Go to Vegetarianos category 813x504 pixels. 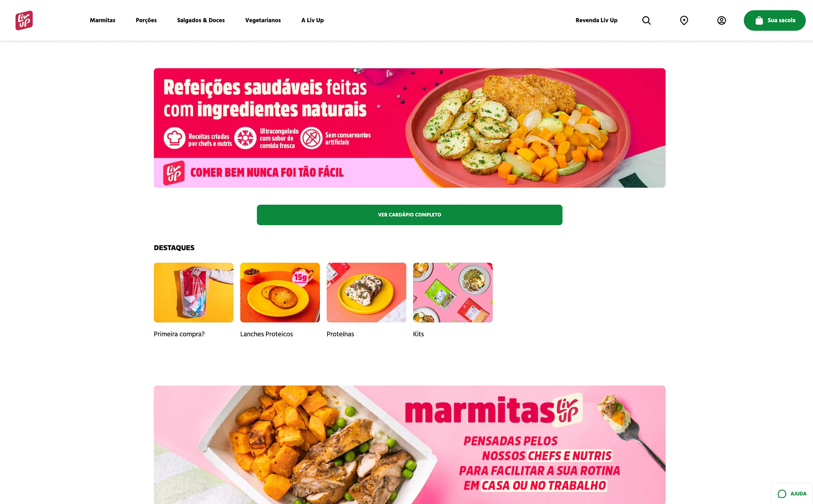click(263, 20)
